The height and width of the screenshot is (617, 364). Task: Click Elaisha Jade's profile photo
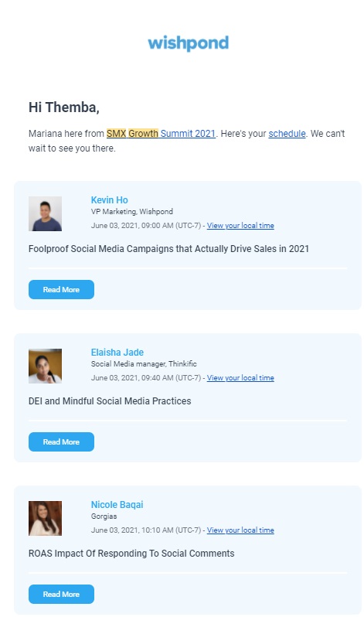[x=46, y=366]
